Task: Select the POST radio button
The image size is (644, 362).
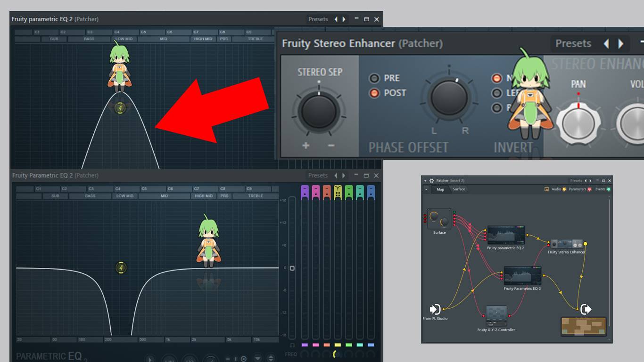Action: 374,93
